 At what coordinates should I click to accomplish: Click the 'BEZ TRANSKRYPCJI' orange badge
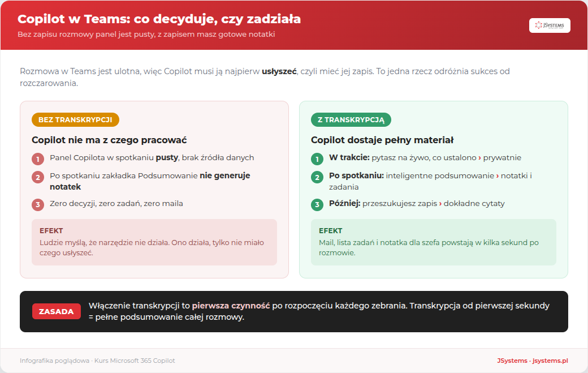point(75,119)
